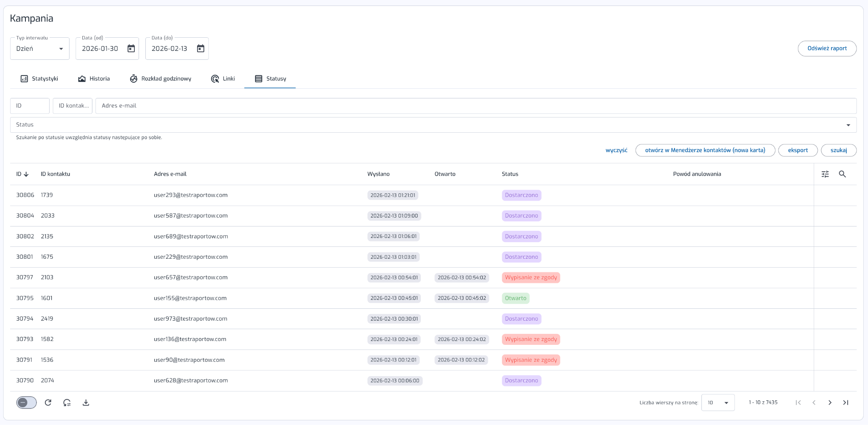
Task: Click the Adres e-mail input field
Action: click(475, 106)
